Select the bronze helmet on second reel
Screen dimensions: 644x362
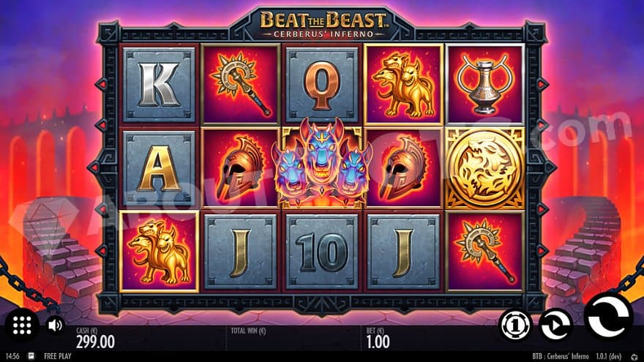pyautogui.click(x=241, y=167)
